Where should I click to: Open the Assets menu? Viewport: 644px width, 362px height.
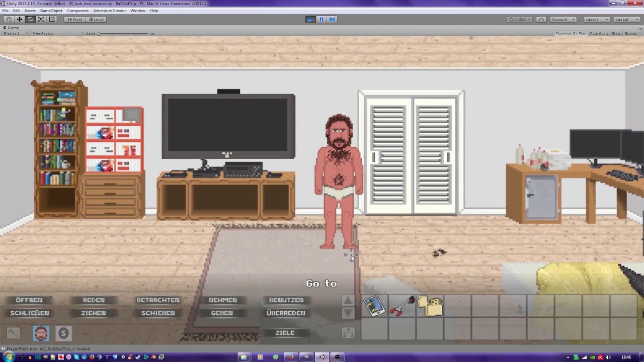(x=30, y=11)
